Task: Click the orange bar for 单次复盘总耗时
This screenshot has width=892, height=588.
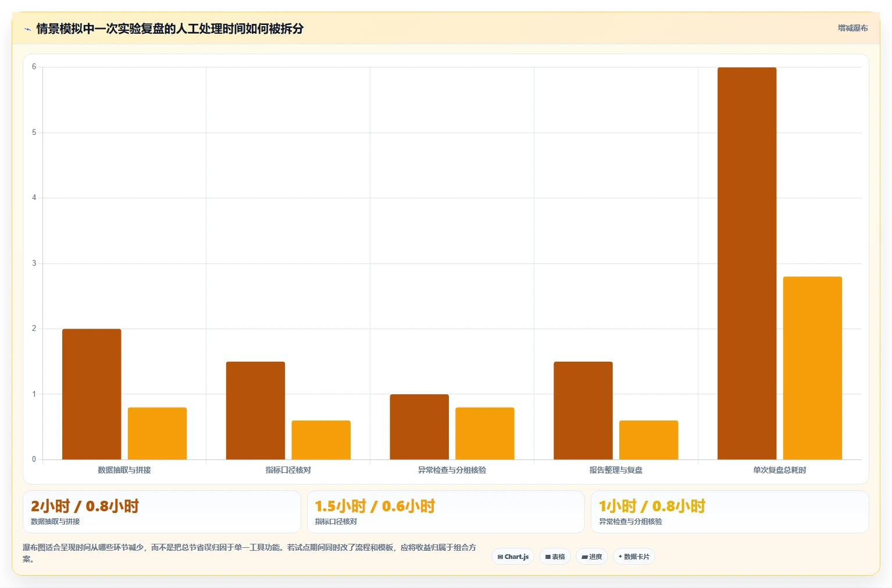Action: coord(812,368)
